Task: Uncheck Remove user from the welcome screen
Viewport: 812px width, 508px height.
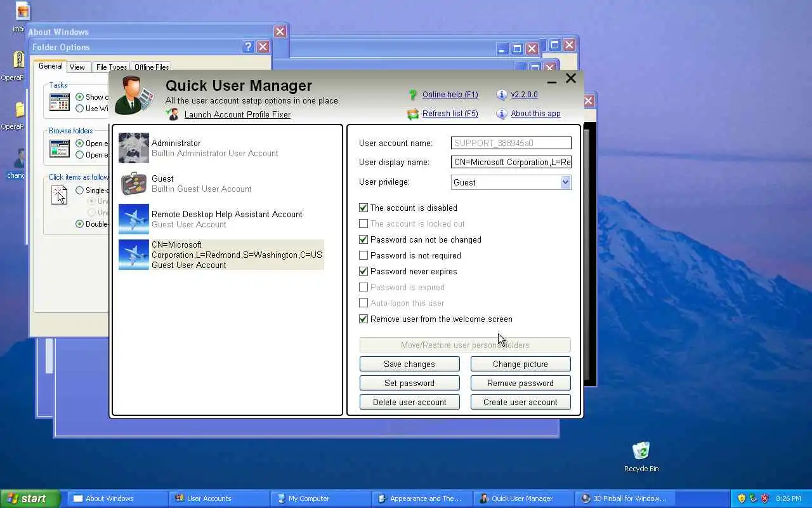Action: (x=363, y=319)
